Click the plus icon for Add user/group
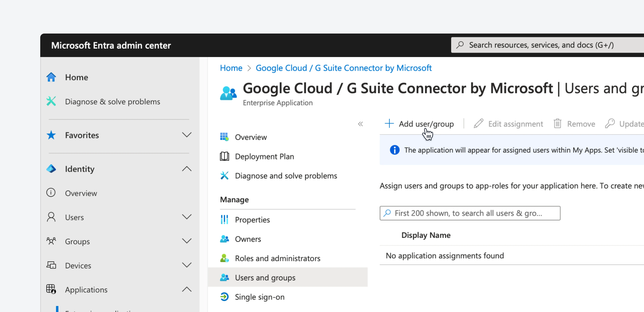Screen dimensions: 644x312 [x=389, y=123]
